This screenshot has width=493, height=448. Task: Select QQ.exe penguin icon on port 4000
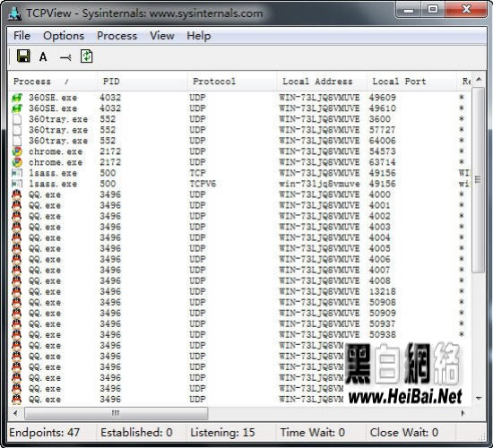coord(17,194)
